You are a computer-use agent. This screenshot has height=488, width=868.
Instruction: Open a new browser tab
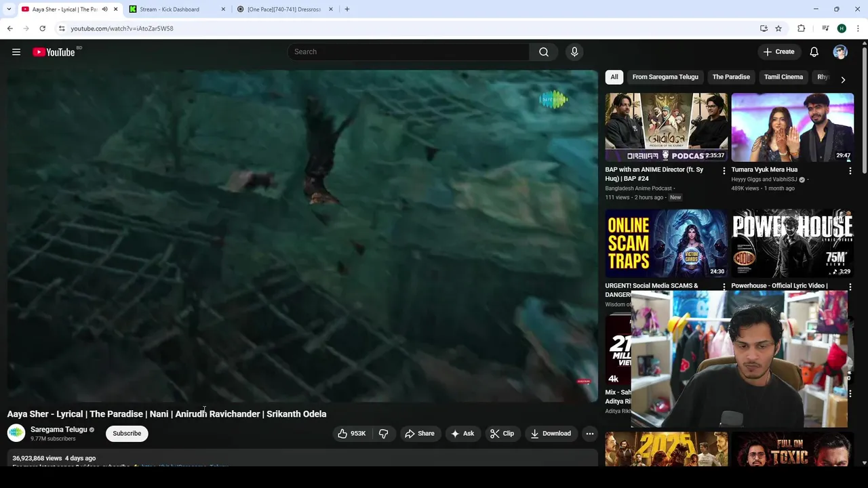pyautogui.click(x=347, y=9)
